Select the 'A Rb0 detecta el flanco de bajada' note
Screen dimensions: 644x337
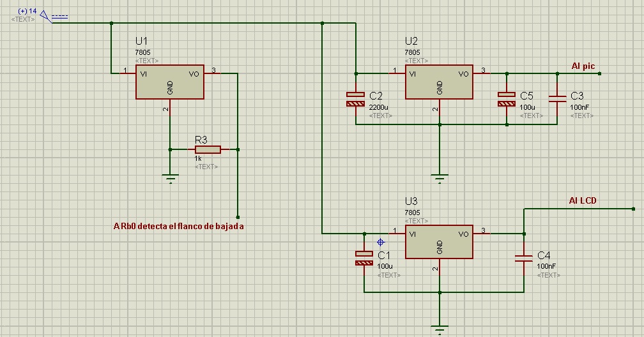point(179,226)
